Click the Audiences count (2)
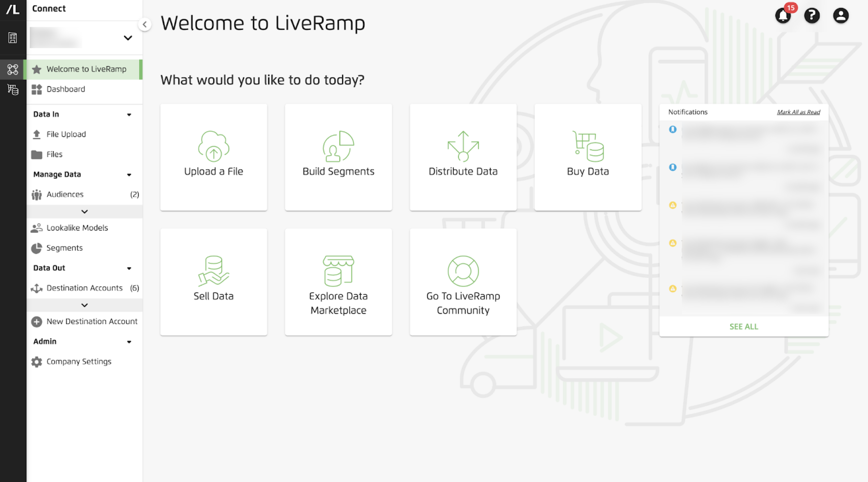This screenshot has width=868, height=482. tap(134, 195)
